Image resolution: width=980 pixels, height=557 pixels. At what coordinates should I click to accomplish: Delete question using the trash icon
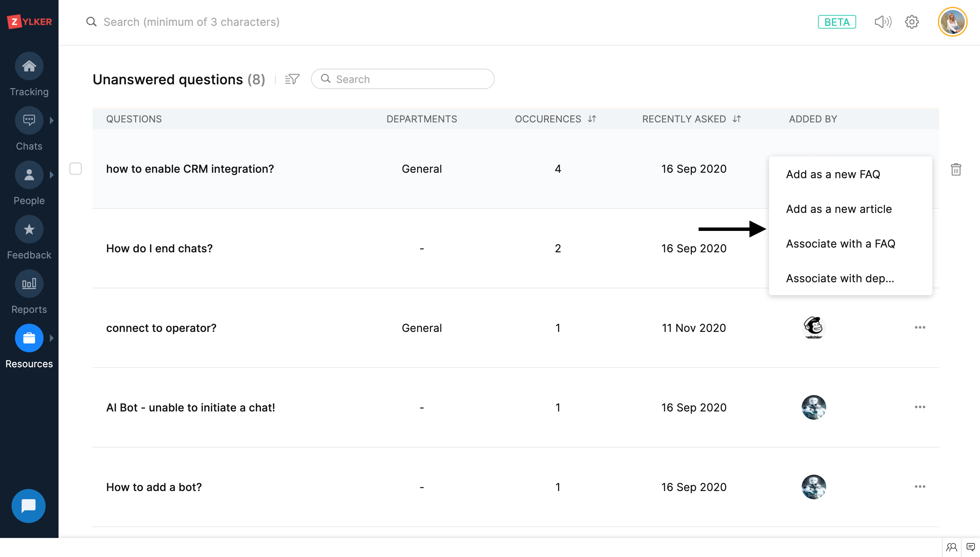coord(956,169)
